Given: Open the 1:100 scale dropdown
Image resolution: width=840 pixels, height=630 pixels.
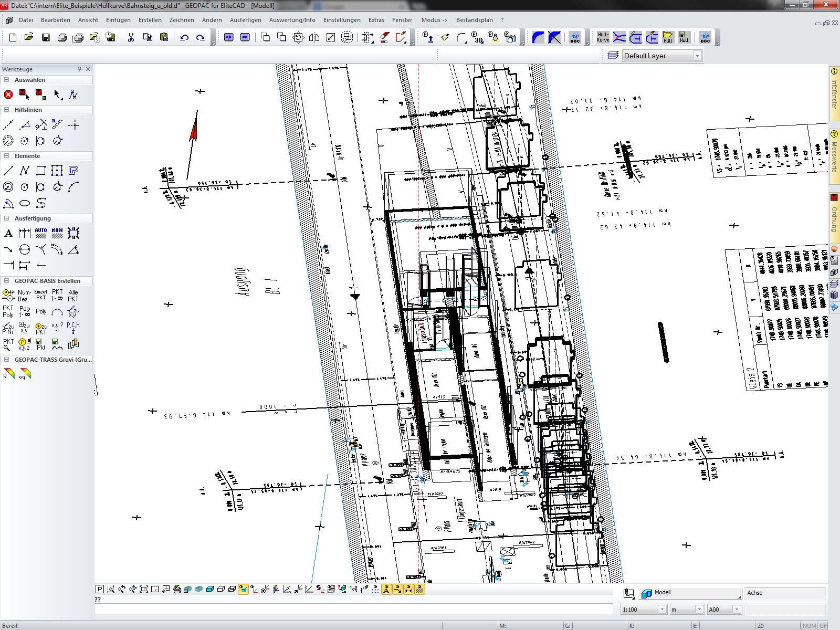Looking at the screenshot, I should (x=662, y=610).
